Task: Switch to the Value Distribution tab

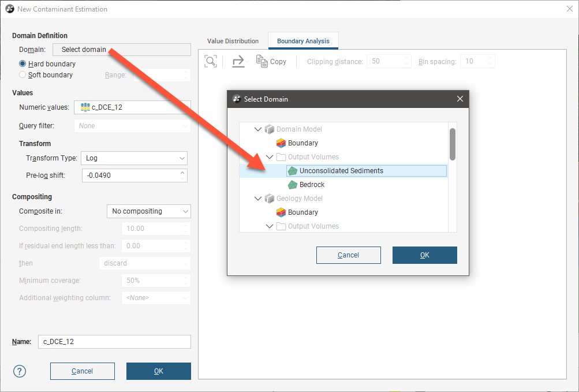Action: [x=233, y=41]
